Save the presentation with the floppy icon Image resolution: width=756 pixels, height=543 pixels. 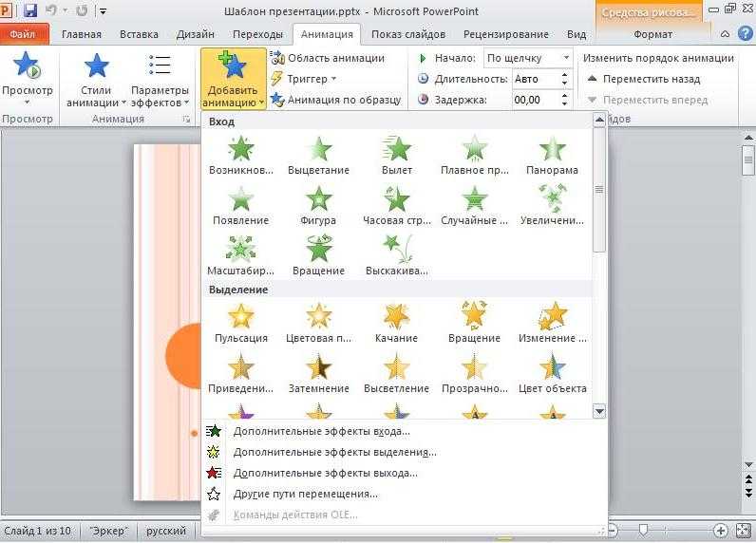click(x=30, y=10)
